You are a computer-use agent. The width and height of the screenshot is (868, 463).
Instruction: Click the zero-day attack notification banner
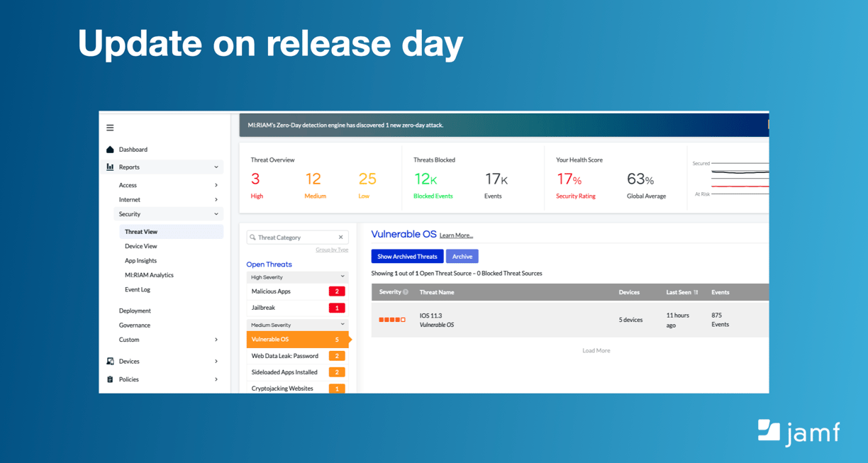coord(504,125)
